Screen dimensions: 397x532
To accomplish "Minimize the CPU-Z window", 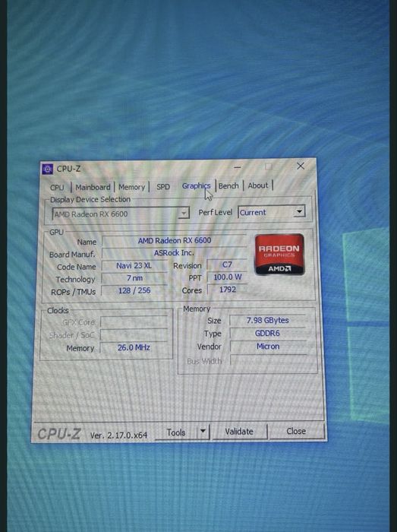I will (x=238, y=167).
